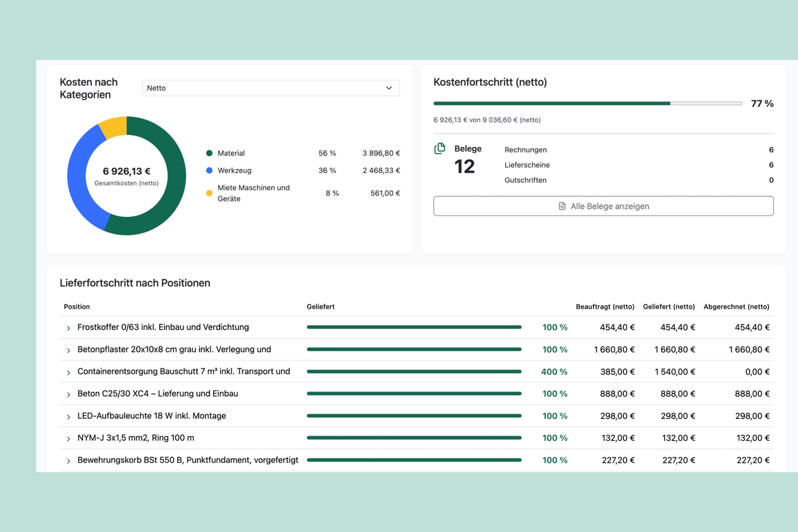The image size is (798, 532).
Task: Expand the NYM-J 3x1,5 mm2 row
Action: point(68,439)
